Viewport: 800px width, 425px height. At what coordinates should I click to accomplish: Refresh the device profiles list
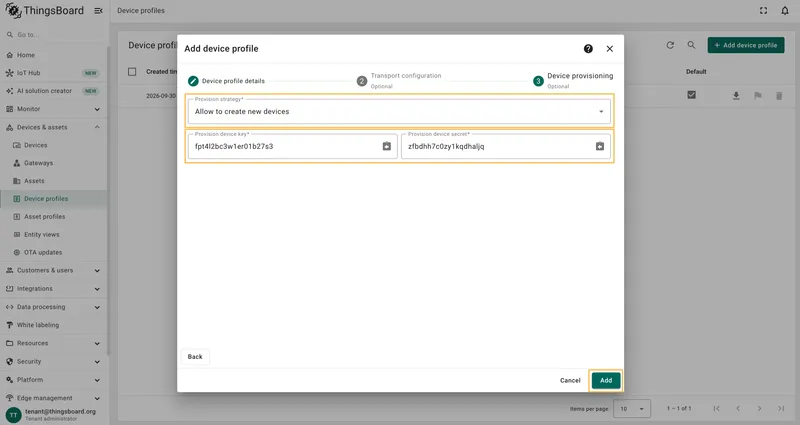pos(670,45)
